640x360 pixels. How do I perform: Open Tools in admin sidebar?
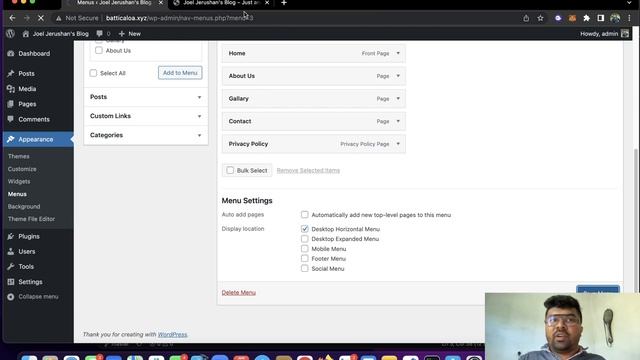pyautogui.click(x=26, y=267)
